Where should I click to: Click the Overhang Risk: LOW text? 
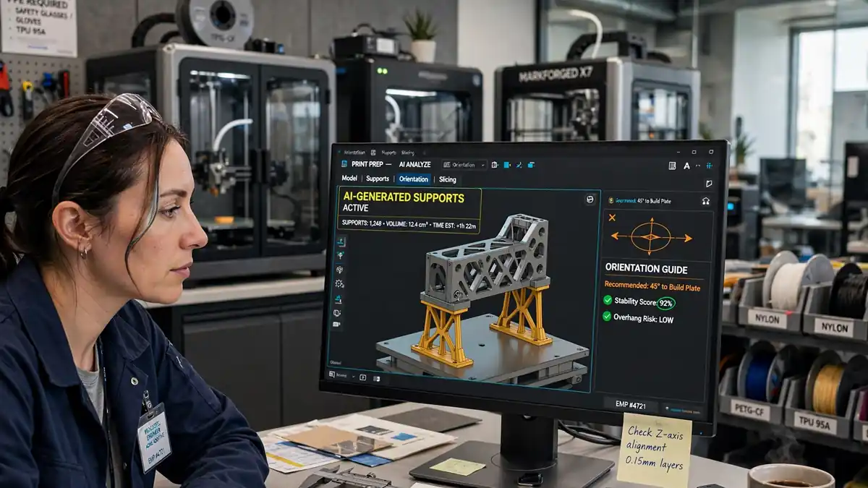pos(643,318)
